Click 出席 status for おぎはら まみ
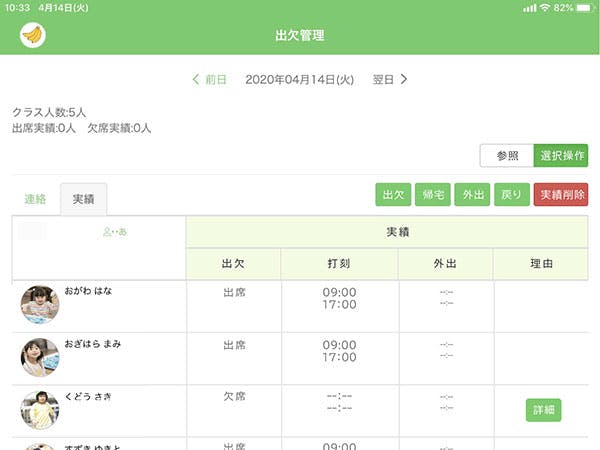Viewport: 600px width, 450px height. pos(234,345)
